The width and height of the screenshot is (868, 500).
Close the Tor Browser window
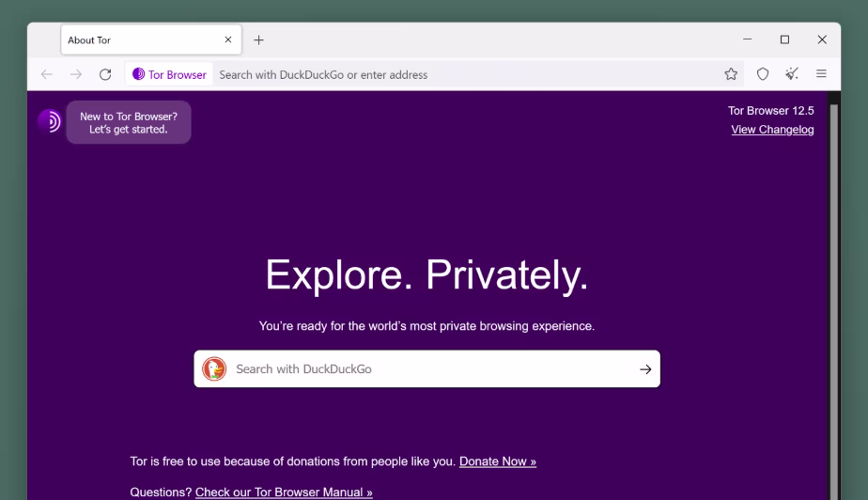point(822,39)
